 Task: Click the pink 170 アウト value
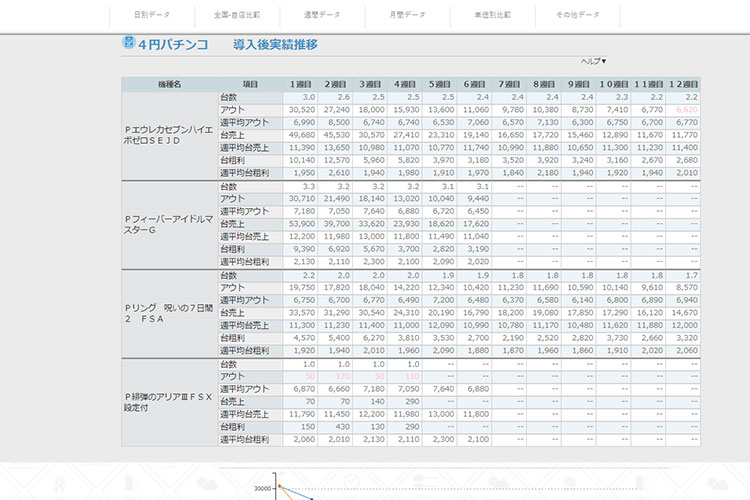pos(342,377)
